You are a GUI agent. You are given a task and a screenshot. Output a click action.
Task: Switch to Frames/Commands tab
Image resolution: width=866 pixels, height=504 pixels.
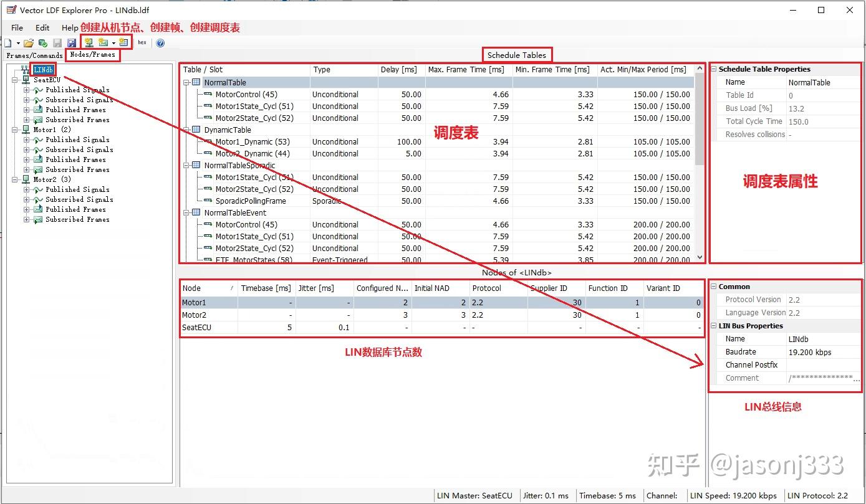pos(34,55)
